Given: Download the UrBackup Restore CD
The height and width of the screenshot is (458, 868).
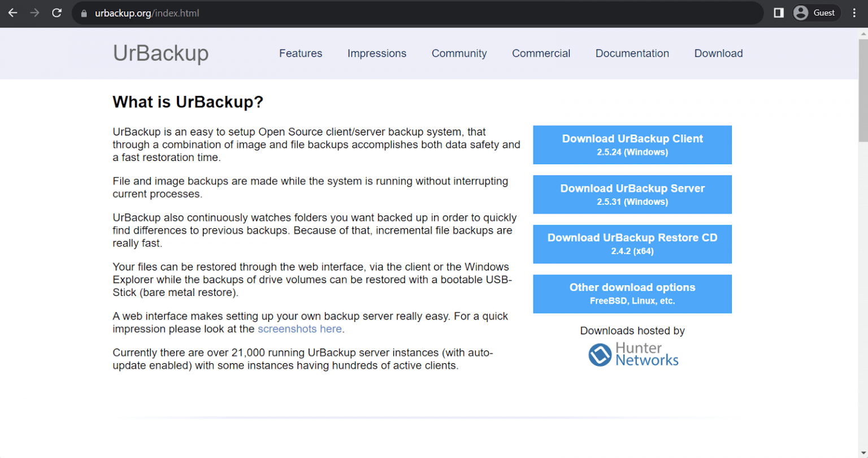Looking at the screenshot, I should pyautogui.click(x=632, y=244).
